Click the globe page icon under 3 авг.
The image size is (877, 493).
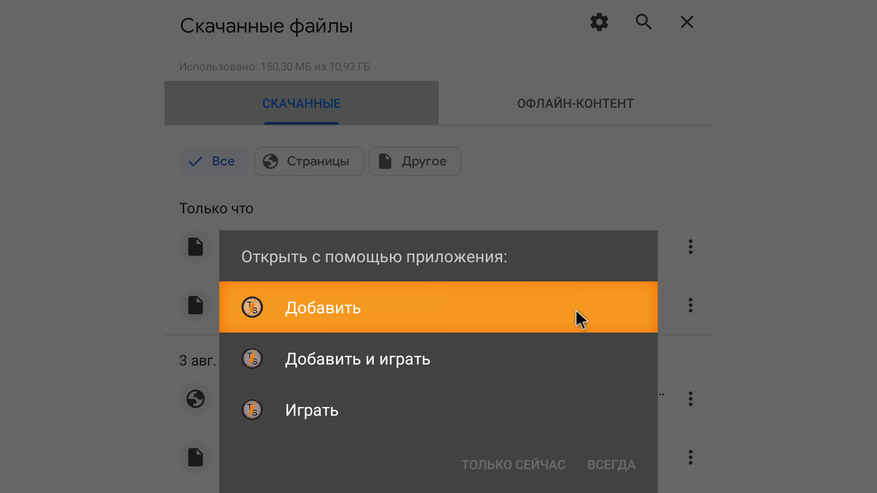coord(195,399)
